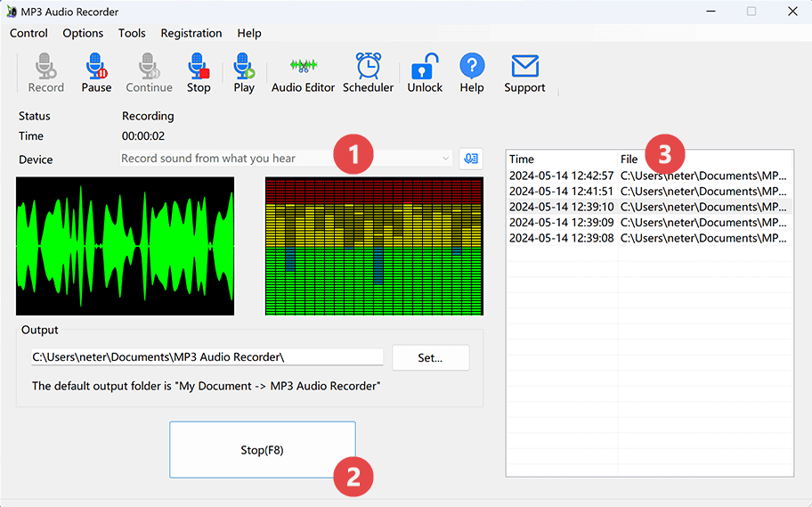Open the Tools menu

coord(132,33)
